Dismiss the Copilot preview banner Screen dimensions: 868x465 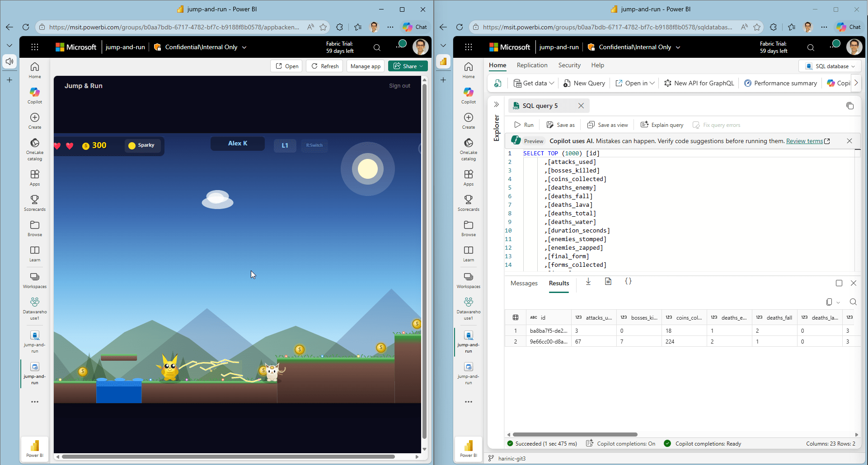click(x=849, y=141)
